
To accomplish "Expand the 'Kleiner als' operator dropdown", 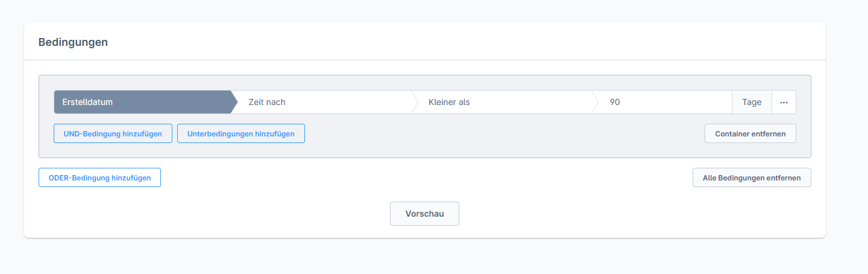I will pyautogui.click(x=500, y=102).
